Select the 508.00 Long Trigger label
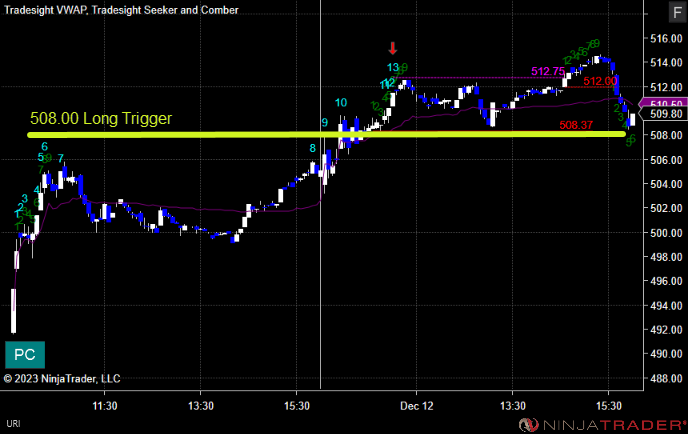 tap(101, 118)
